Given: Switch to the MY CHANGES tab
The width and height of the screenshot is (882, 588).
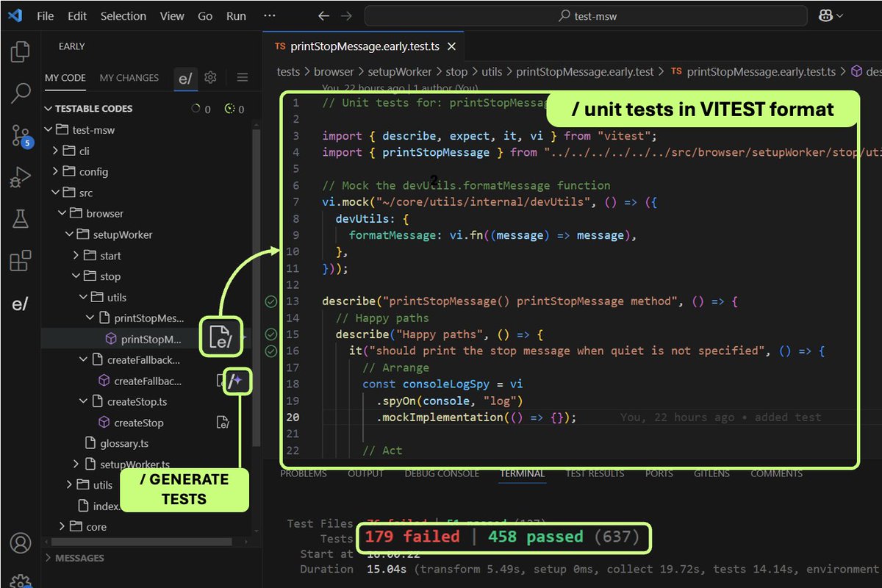Looking at the screenshot, I should pyautogui.click(x=129, y=77).
